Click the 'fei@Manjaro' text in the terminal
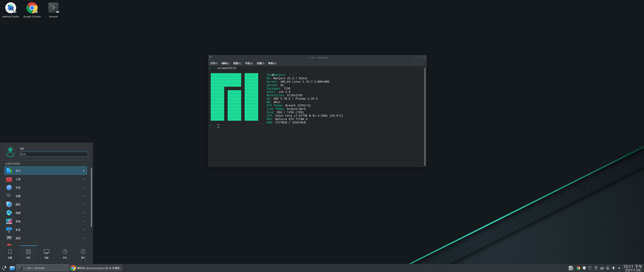The height and width of the screenshot is (272, 644). 276,75
